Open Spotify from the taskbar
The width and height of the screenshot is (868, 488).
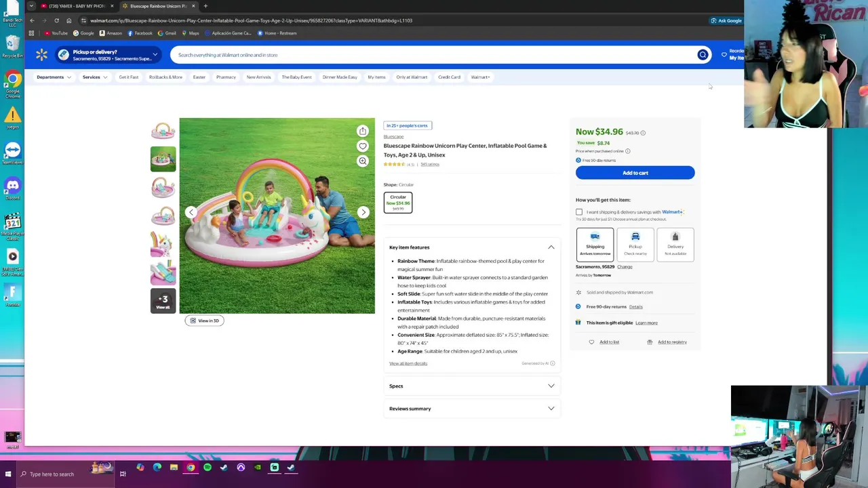tap(208, 467)
